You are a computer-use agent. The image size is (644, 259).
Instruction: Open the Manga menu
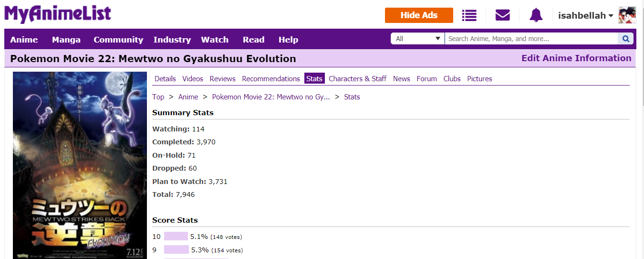point(66,40)
